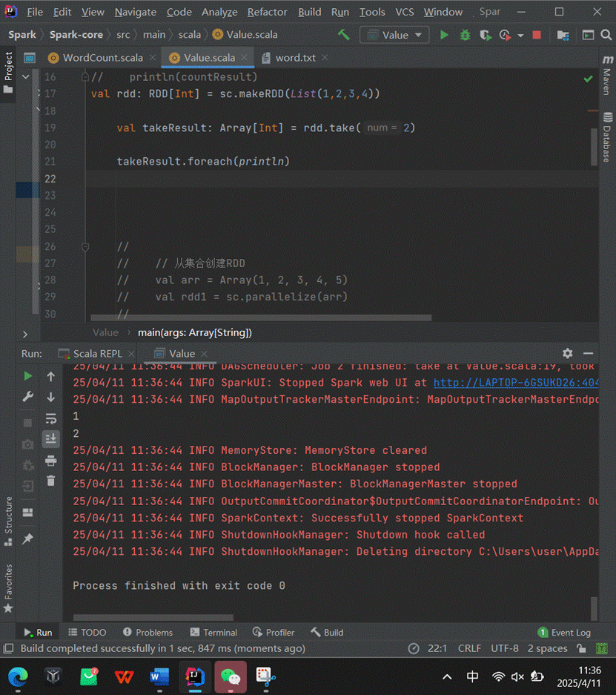
Task: Open Run panel settings gear
Action: [567, 353]
